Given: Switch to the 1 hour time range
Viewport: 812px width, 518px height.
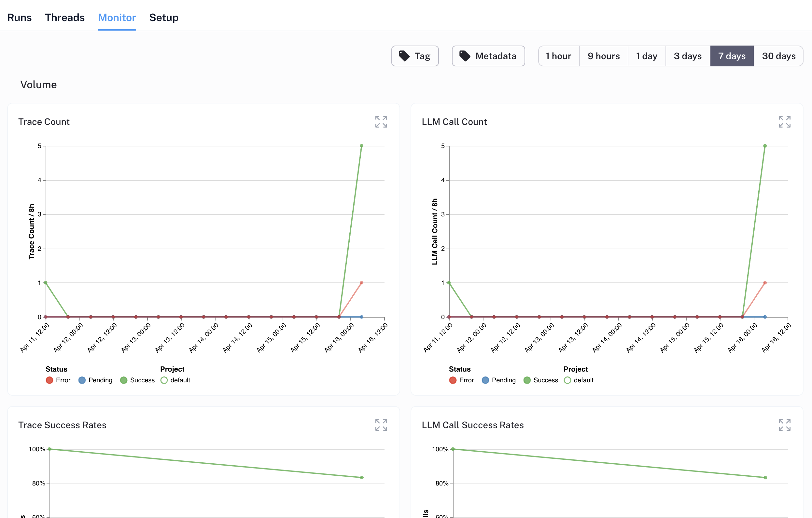Looking at the screenshot, I should 559,56.
